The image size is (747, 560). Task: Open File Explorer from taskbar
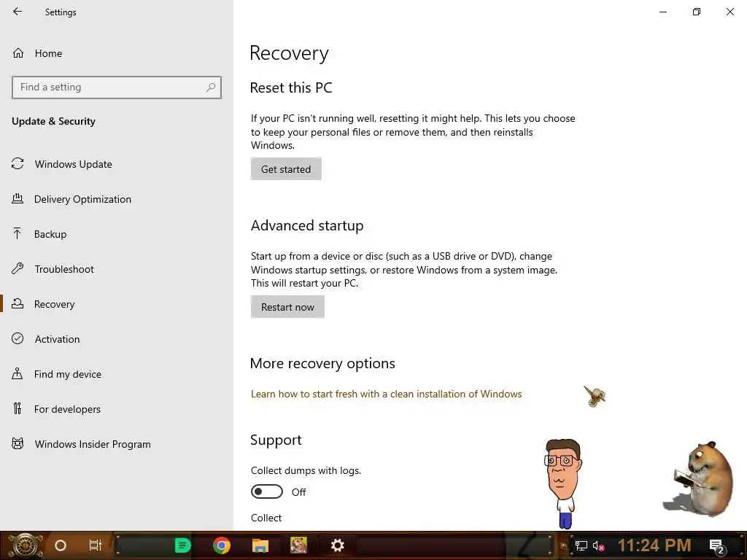[x=260, y=545]
